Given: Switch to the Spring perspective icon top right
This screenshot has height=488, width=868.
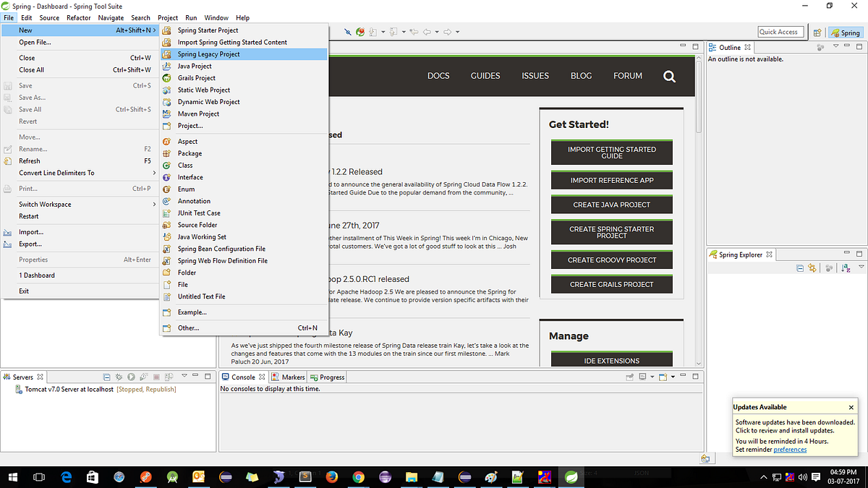Looking at the screenshot, I should (845, 32).
